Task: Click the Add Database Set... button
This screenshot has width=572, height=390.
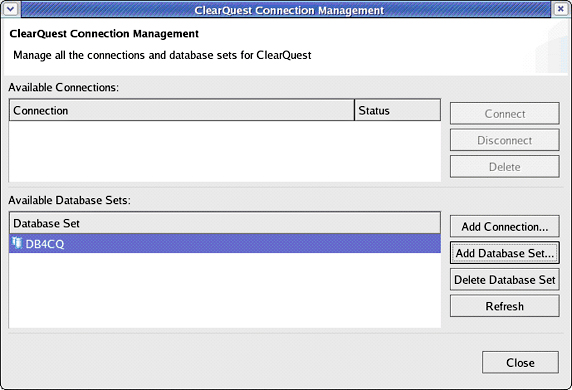Action: click(505, 253)
